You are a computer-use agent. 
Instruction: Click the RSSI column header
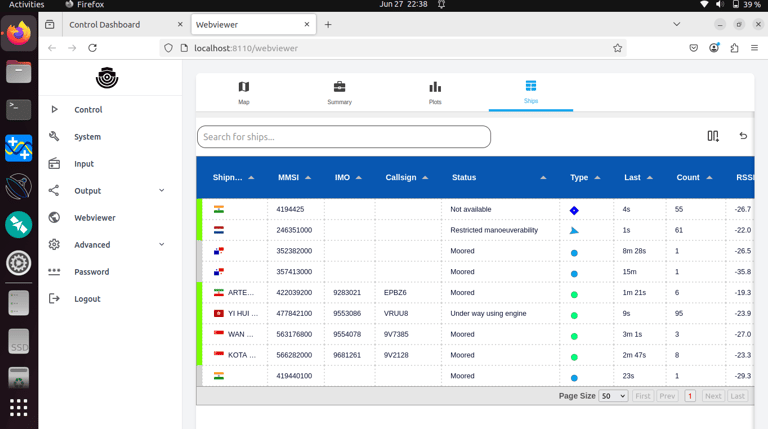click(744, 177)
